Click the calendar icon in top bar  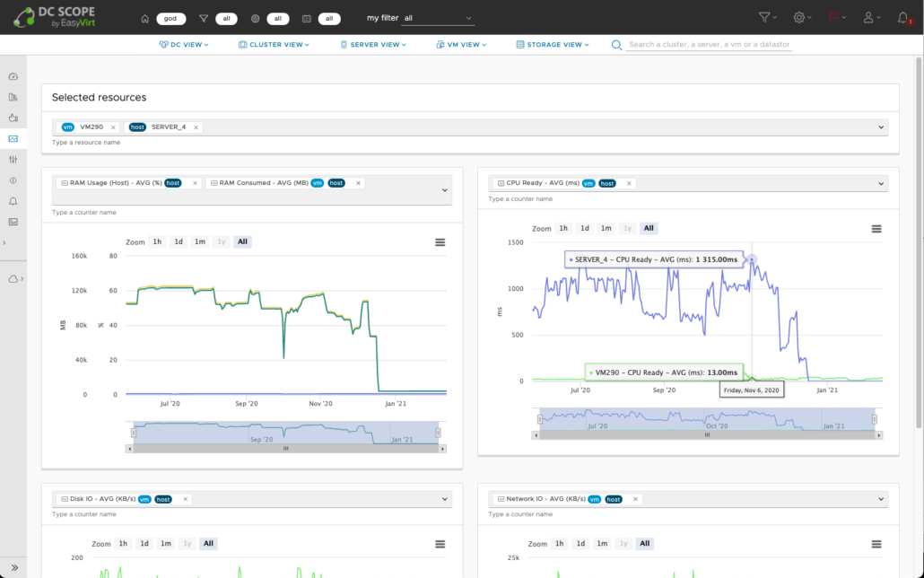307,19
